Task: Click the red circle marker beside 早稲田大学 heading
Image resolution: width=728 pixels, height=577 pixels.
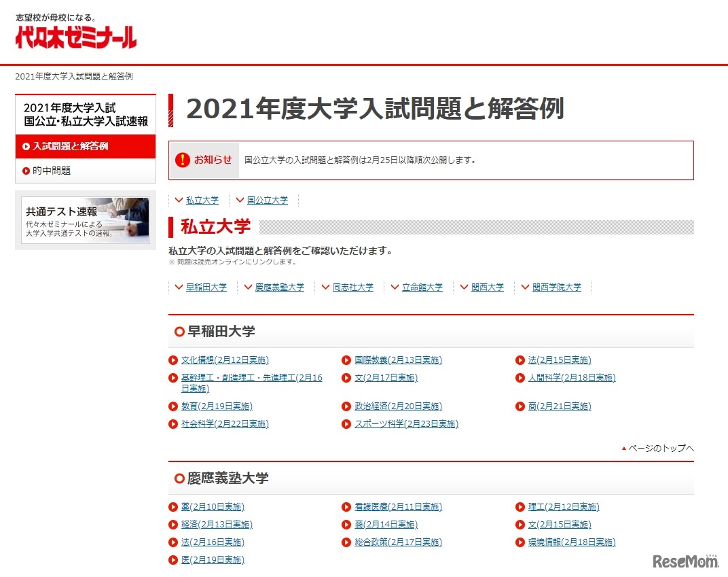Action: click(x=180, y=330)
